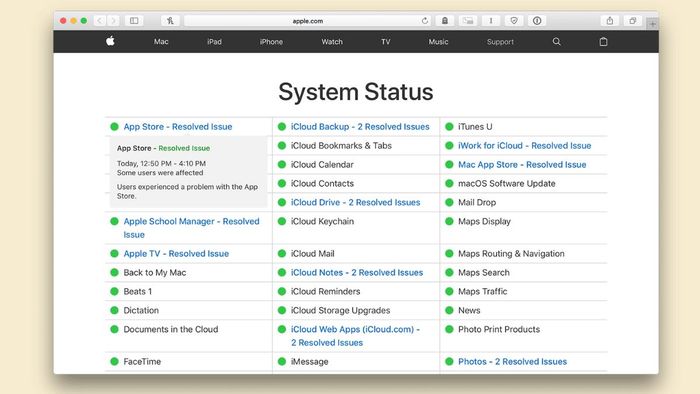The image size is (700, 394).
Task: Click the shield extension icon
Action: [x=514, y=21]
